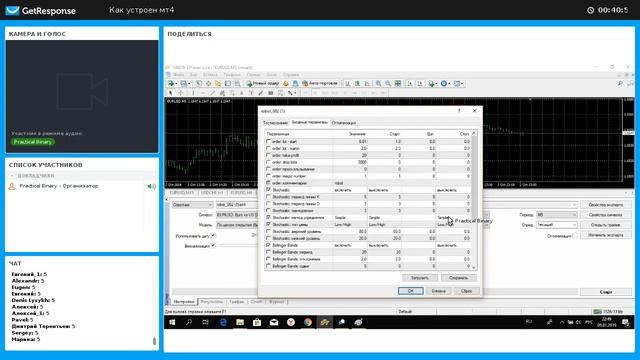Uncheck the Stochastic parameter checkbox
This screenshot has width=640, height=360.
point(268,190)
